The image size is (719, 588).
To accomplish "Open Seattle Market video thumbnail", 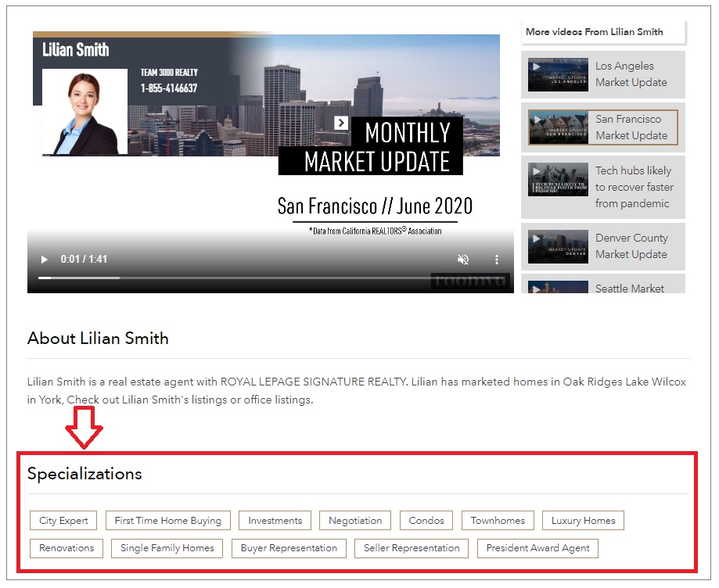I will coord(558,287).
